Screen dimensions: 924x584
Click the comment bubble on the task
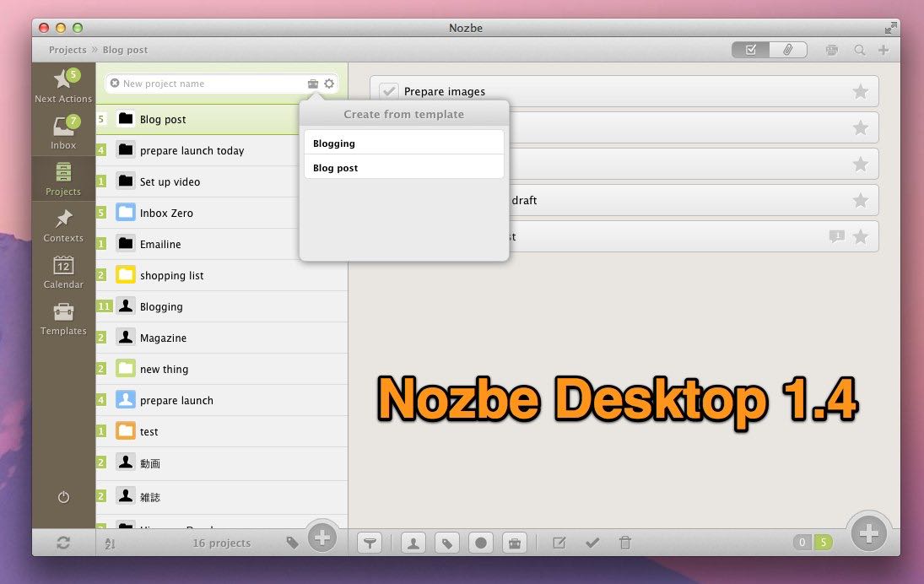tap(836, 236)
